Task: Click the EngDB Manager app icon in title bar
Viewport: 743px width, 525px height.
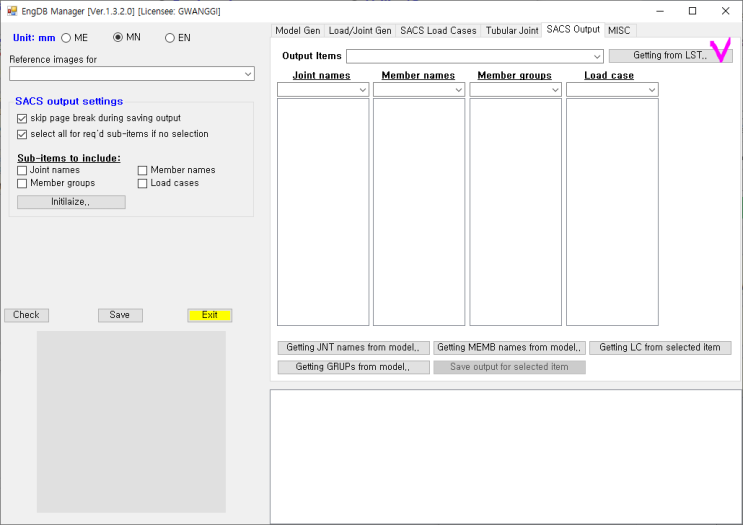Action: 12,10
